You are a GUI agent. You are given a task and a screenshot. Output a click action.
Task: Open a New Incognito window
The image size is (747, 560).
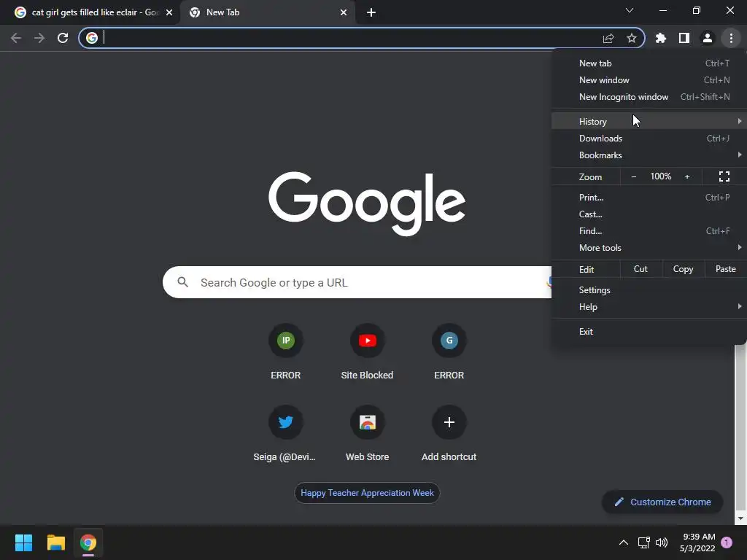click(649, 97)
